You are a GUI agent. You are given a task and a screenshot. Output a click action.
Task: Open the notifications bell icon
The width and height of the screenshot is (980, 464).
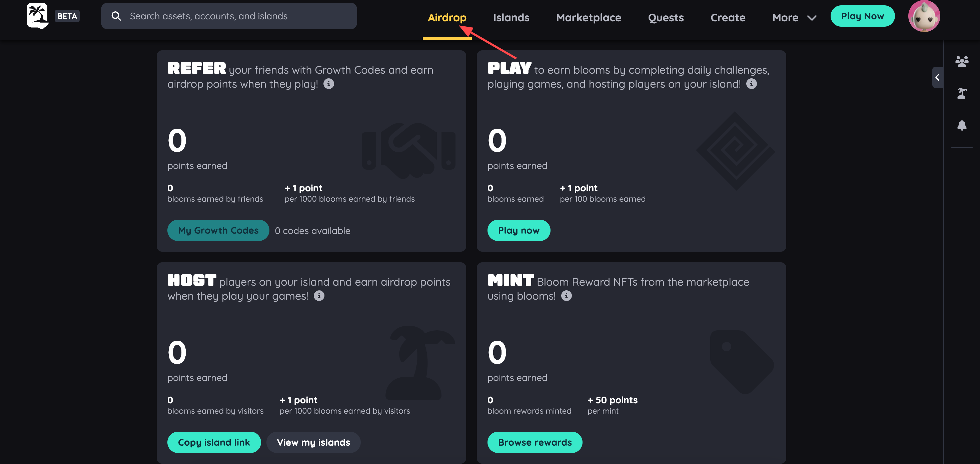click(x=961, y=125)
